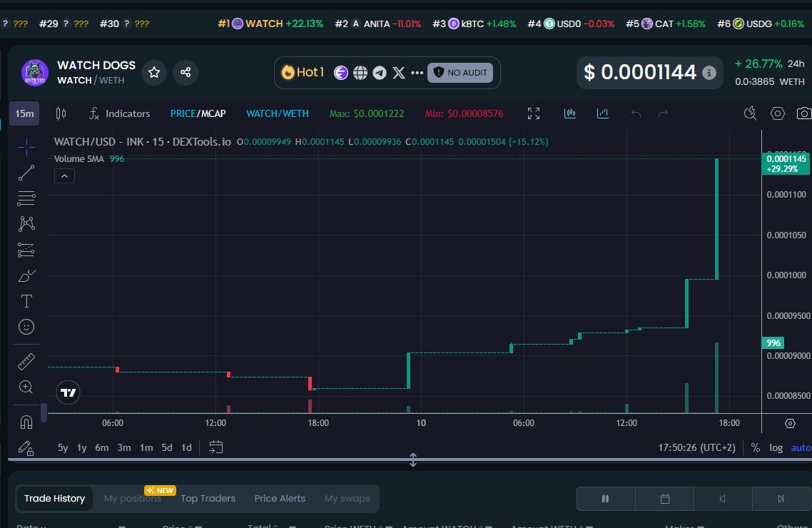Set chart range to 5y
The width and height of the screenshot is (812, 528).
pyautogui.click(x=63, y=448)
